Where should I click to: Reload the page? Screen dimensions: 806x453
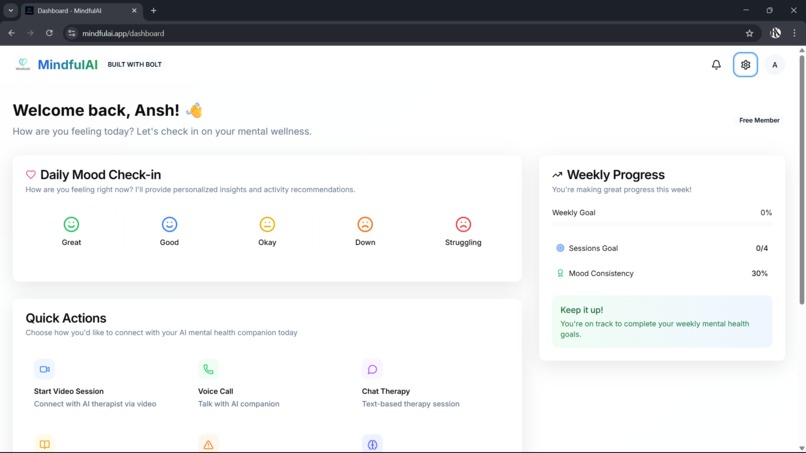49,33
